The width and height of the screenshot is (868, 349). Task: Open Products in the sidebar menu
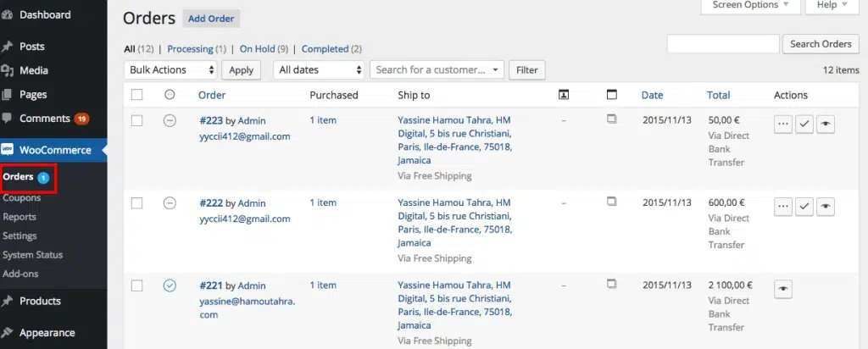(40, 301)
